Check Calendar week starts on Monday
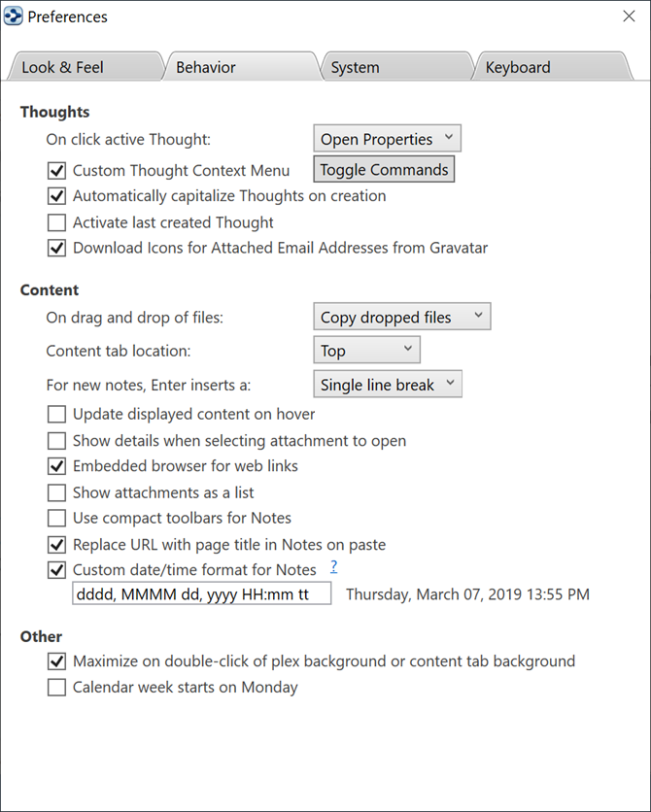Image resolution: width=651 pixels, height=812 pixels. [56, 688]
